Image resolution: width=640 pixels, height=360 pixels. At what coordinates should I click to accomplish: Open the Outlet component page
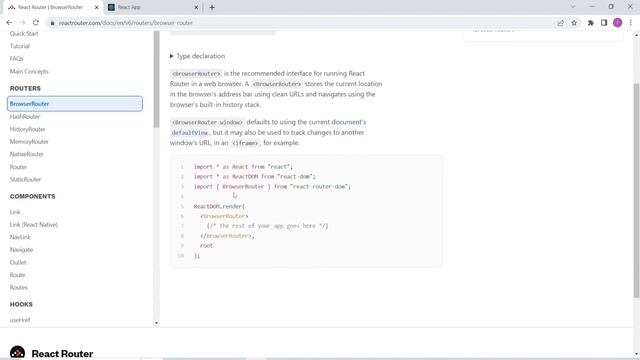point(18,262)
